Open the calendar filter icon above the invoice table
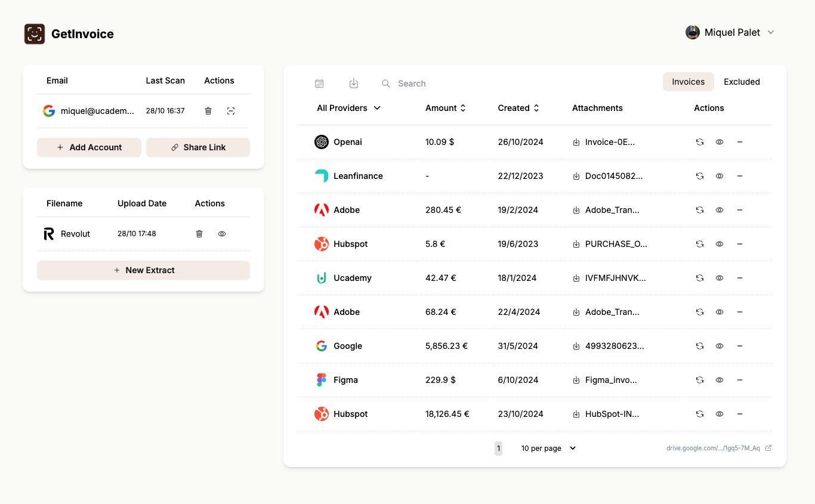The width and height of the screenshot is (815, 504). (x=319, y=84)
